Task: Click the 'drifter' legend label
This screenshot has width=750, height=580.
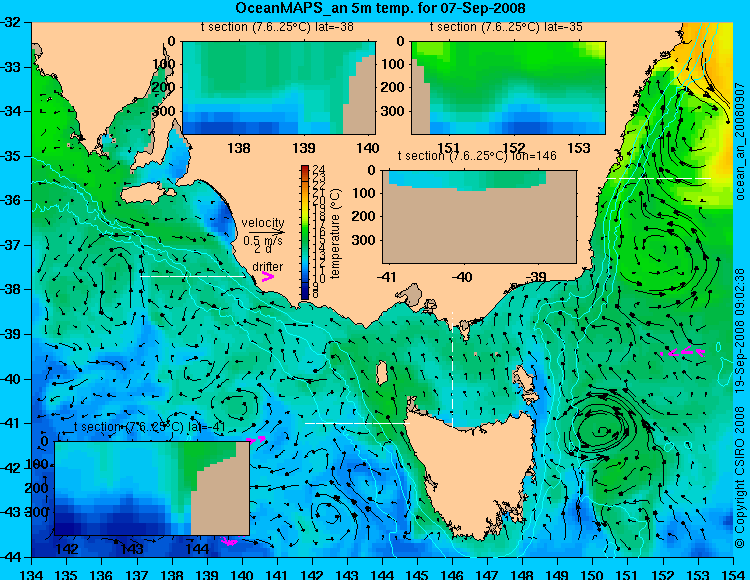Action: (x=267, y=266)
